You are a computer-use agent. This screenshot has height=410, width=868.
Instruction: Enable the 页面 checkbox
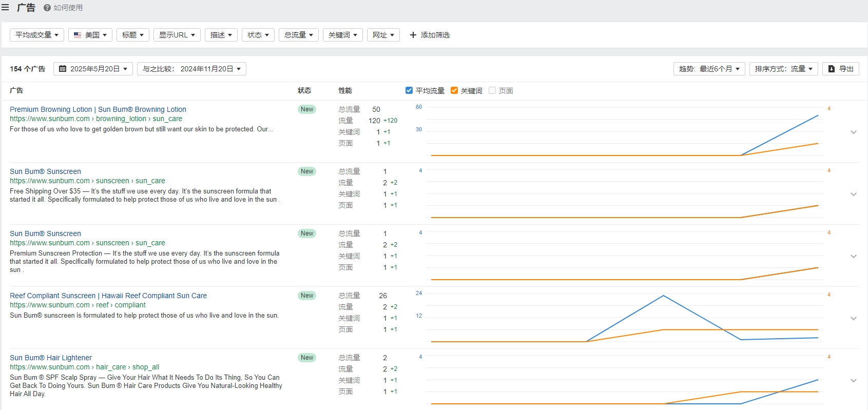coord(492,90)
